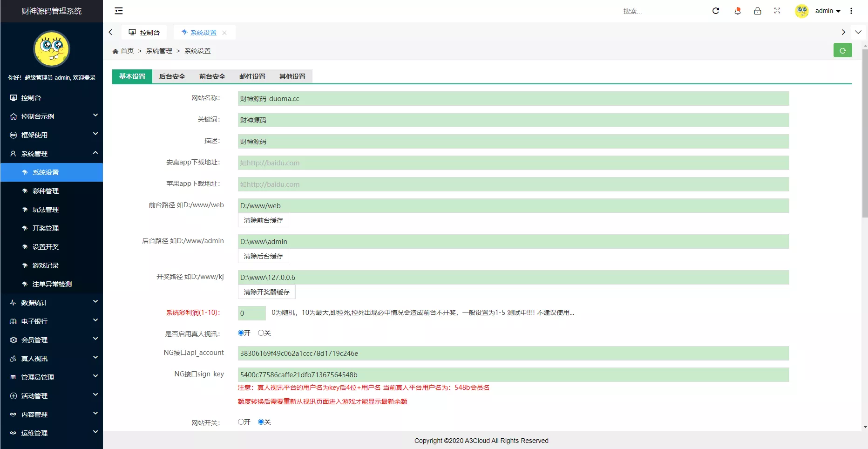Click the refresh icon in top header
868x449 pixels.
pos(716,11)
